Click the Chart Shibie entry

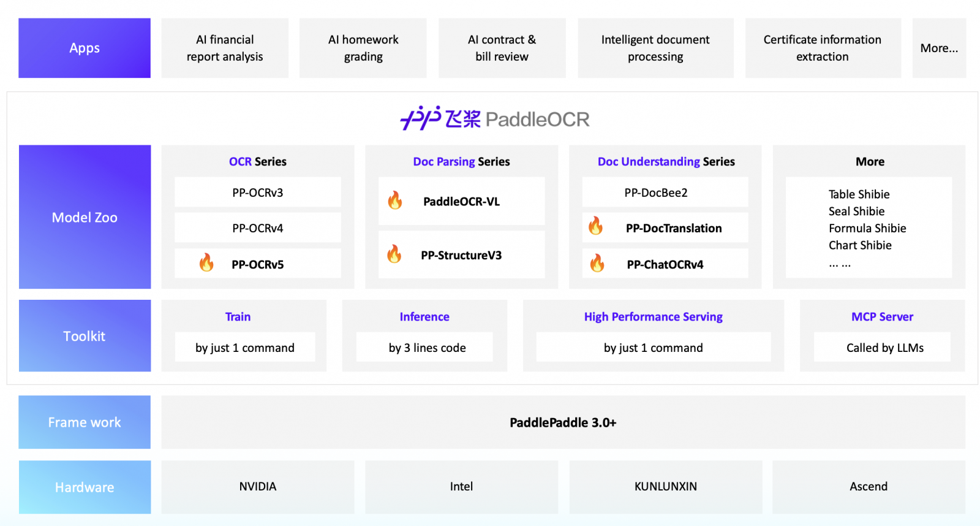click(860, 245)
